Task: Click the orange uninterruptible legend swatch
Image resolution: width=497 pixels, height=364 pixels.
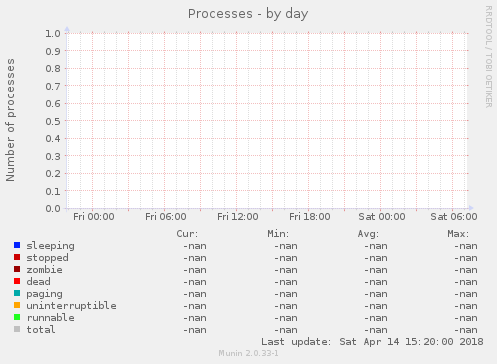Action: point(17,305)
